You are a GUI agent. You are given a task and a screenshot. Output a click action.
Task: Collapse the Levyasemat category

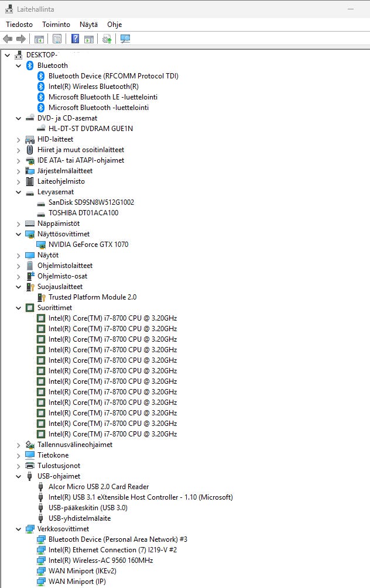click(x=18, y=192)
